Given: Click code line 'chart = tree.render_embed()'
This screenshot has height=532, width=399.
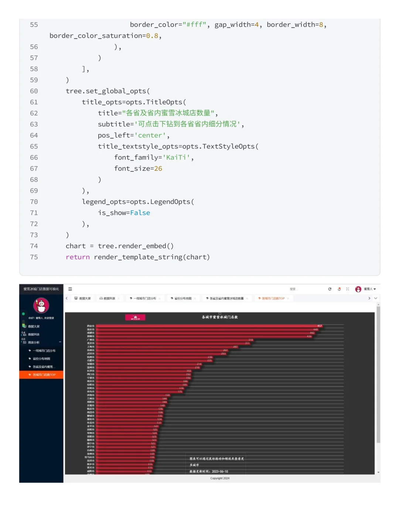Looking at the screenshot, I should coord(120,246).
